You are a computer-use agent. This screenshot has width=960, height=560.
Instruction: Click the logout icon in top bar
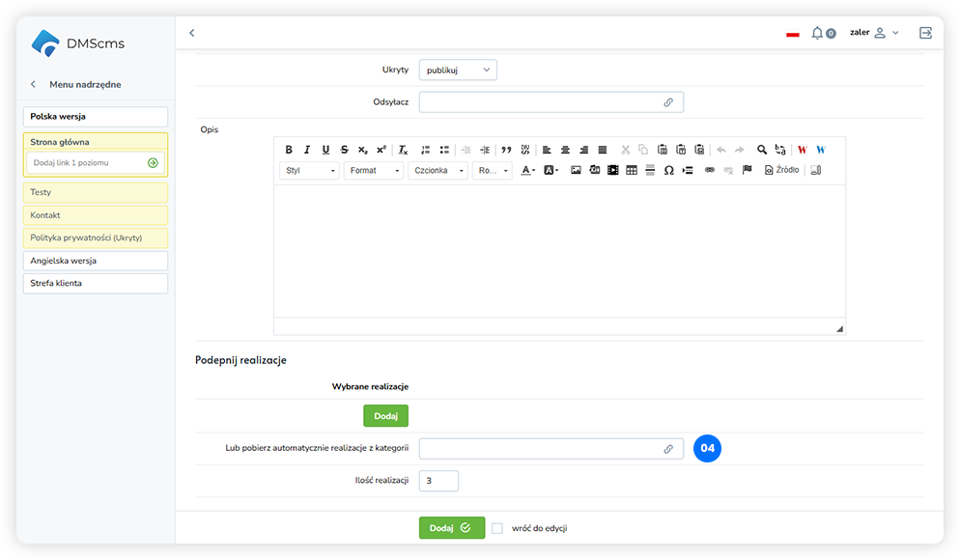point(925,33)
